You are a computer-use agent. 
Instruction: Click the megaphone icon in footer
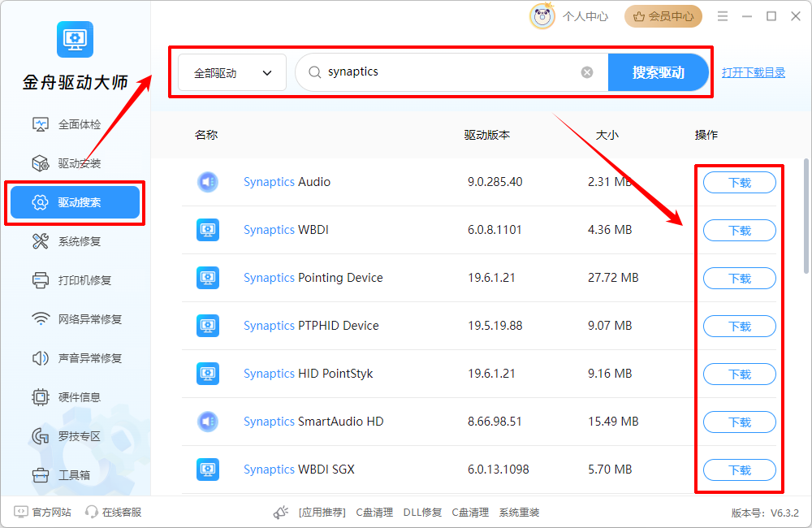[x=281, y=513]
